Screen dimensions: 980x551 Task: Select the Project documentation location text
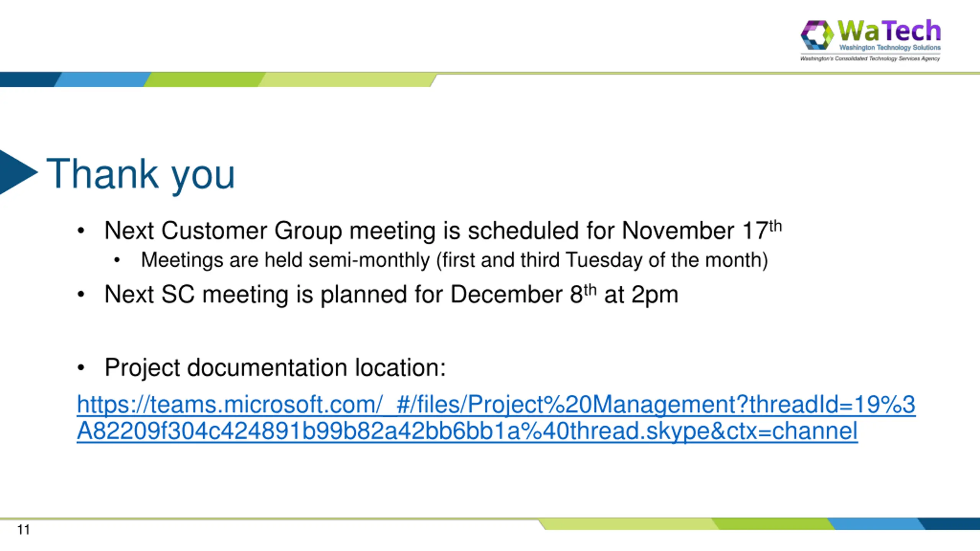(275, 368)
